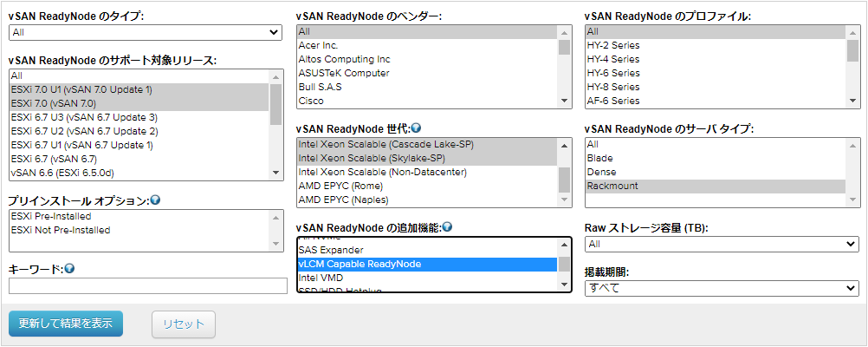
Task: Select ESXi 7.0 (vSAN 7.0) release
Action: point(139,103)
